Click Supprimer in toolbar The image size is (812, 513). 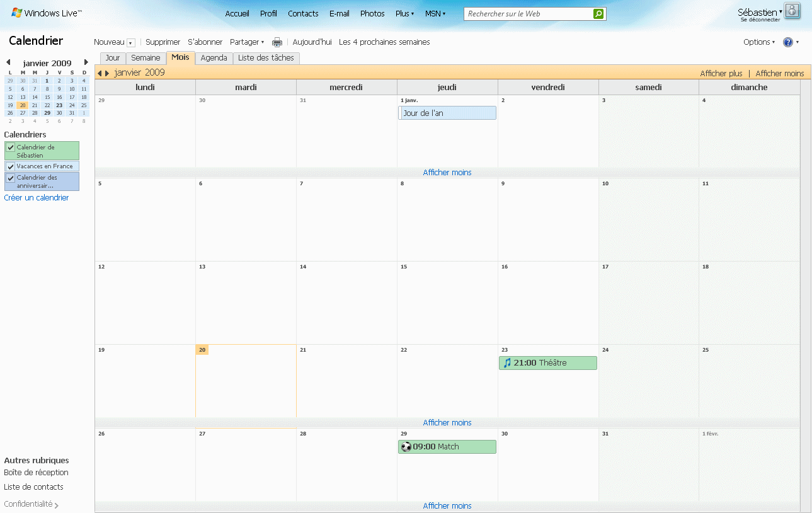click(x=163, y=42)
